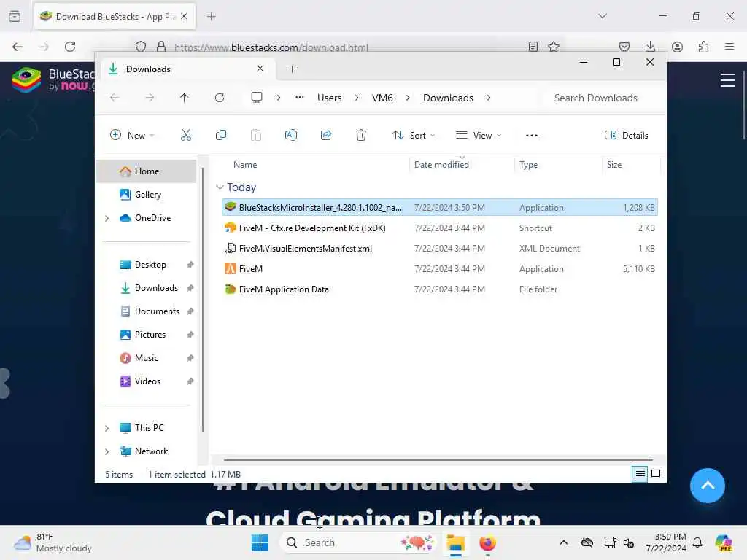Open the See more ellipsis in toolbar
Screen dimensions: 747x560
532,135
